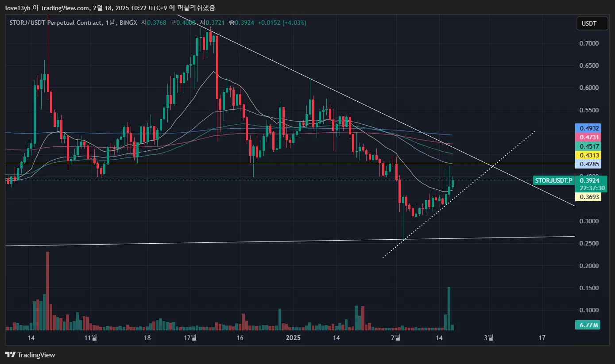Click the change value +0.0152 (+4.03%)
Image resolution: width=615 pixels, height=364 pixels.
pyautogui.click(x=282, y=23)
